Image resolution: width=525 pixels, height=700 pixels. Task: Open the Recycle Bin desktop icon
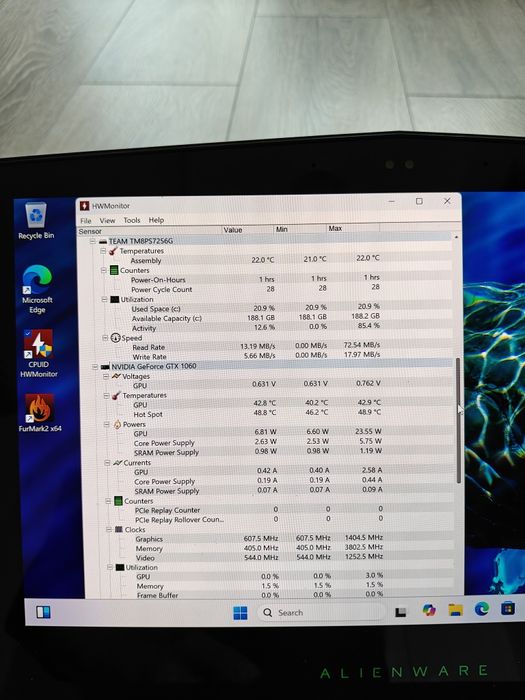click(x=36, y=221)
